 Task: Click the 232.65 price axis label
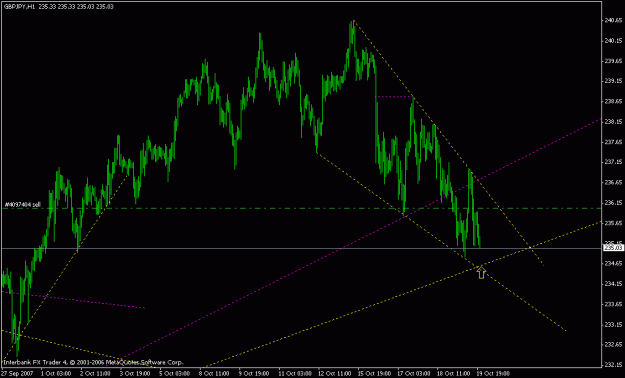click(614, 345)
